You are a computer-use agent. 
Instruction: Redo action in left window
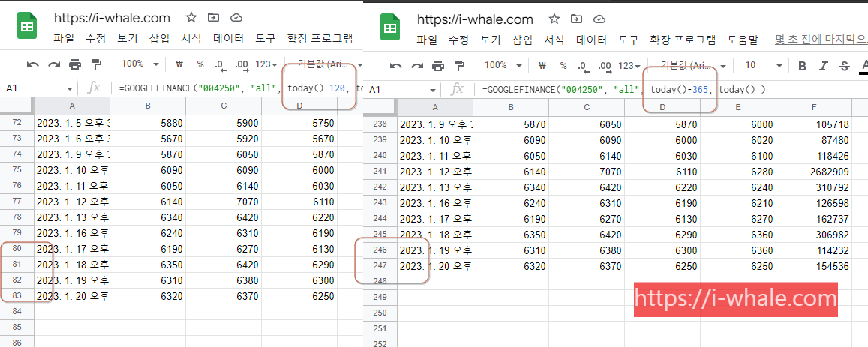[x=54, y=64]
